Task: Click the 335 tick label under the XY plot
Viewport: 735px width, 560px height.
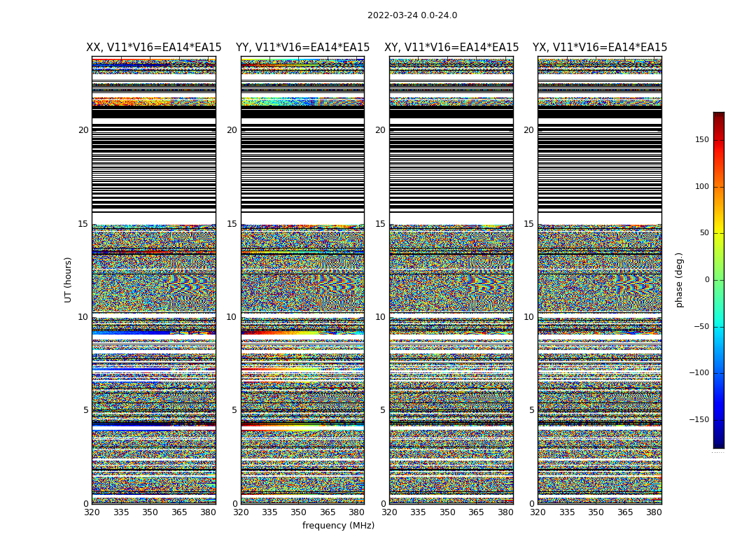Action: coord(418,512)
